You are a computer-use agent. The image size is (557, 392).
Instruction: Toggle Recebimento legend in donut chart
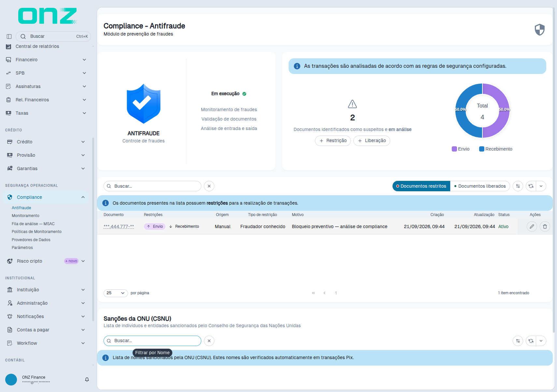(x=496, y=149)
